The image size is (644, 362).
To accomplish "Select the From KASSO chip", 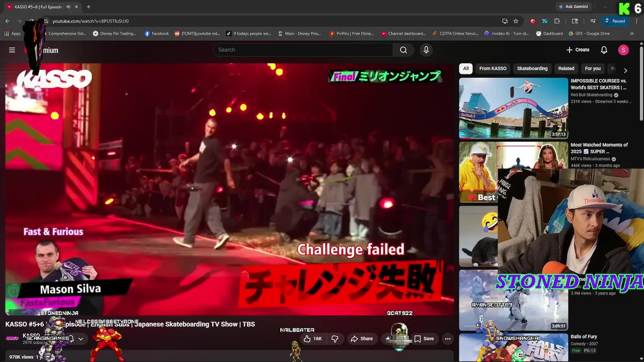I will coord(493,68).
